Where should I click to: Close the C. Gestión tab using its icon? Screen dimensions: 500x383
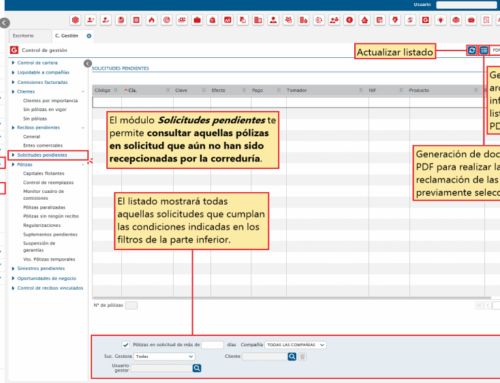89,36
